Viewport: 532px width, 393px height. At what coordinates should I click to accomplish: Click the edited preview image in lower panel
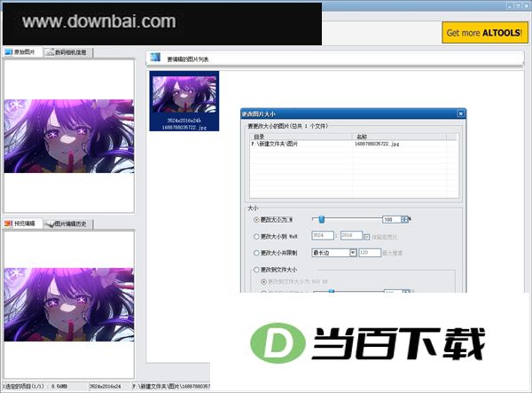[69, 304]
